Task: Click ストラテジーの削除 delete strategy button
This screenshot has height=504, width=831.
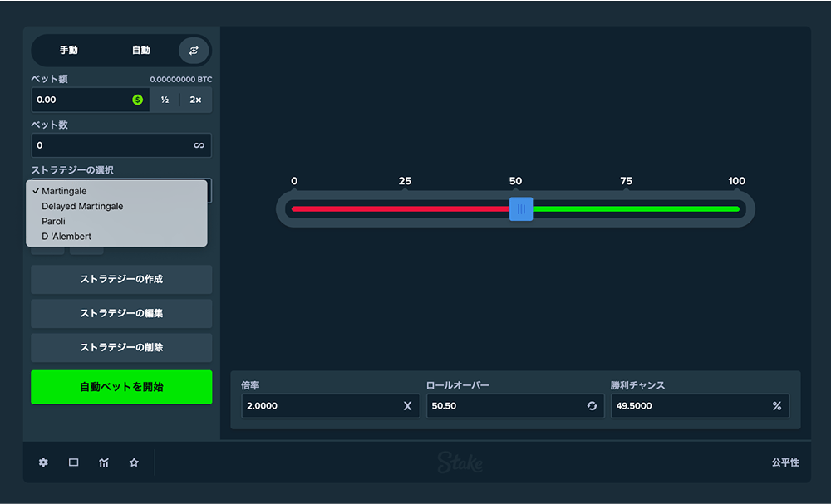Action: coord(121,347)
